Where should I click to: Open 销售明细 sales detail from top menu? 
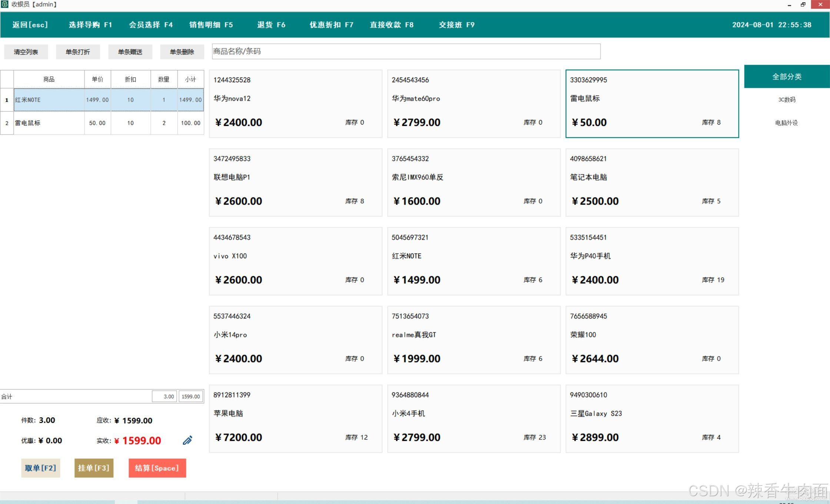tap(210, 25)
